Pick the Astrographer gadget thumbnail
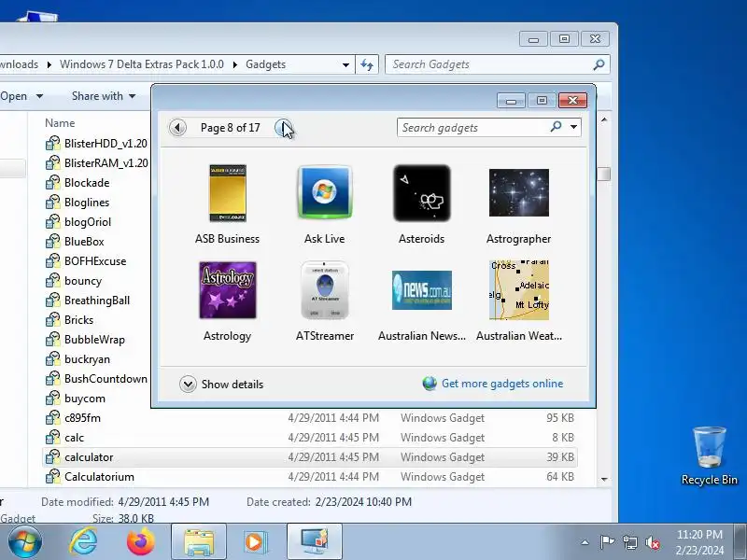747x560 pixels. (519, 192)
